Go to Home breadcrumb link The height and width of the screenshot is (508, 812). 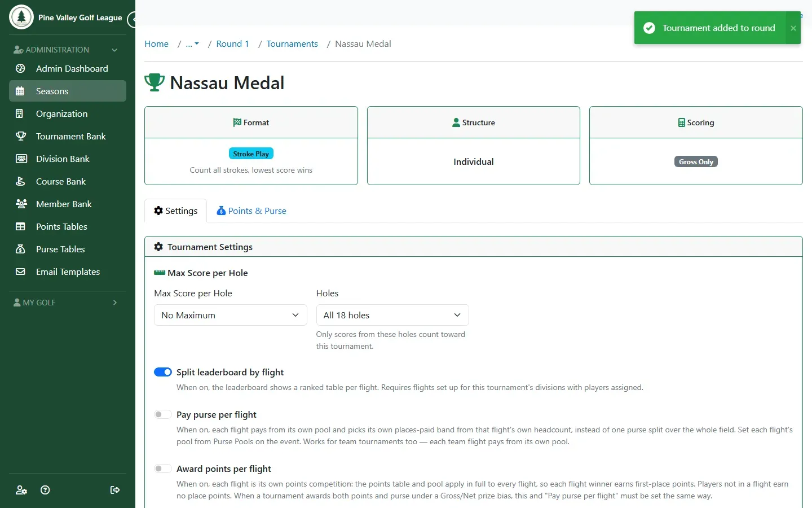[156, 44]
